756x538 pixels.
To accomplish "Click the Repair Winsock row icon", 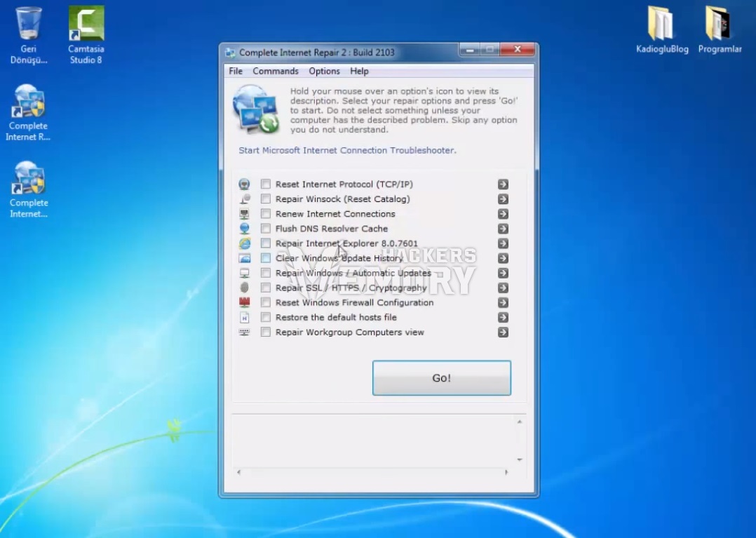I will click(245, 199).
